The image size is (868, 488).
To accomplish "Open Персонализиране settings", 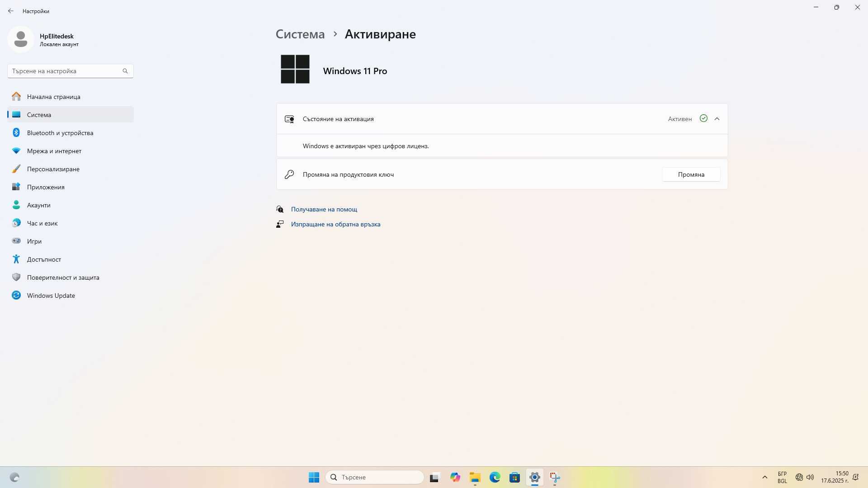I will pyautogui.click(x=70, y=169).
